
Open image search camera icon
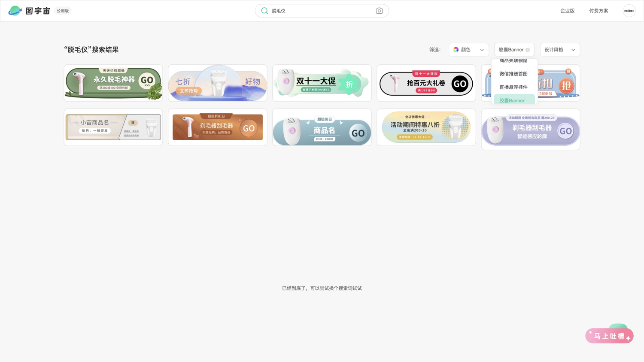tap(379, 11)
